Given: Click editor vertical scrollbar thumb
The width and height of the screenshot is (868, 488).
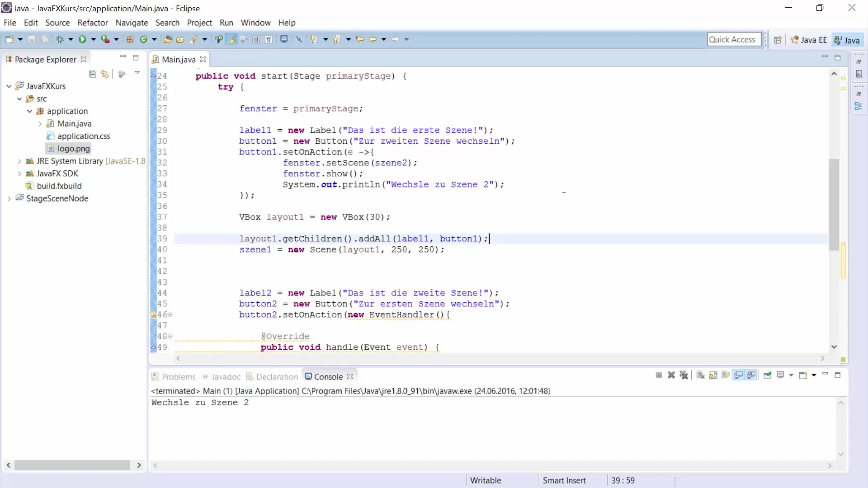Looking at the screenshot, I should pyautogui.click(x=834, y=205).
